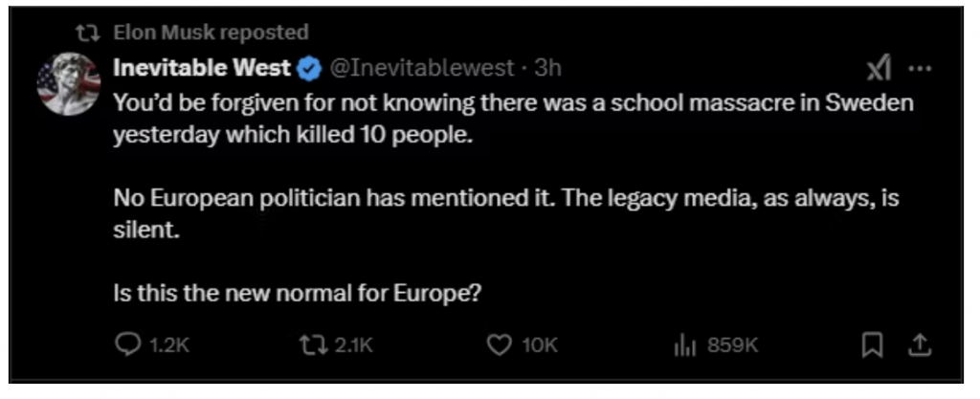This screenshot has width=980, height=399.
Task: Open the Inevitable West profile picture
Action: 68,84
